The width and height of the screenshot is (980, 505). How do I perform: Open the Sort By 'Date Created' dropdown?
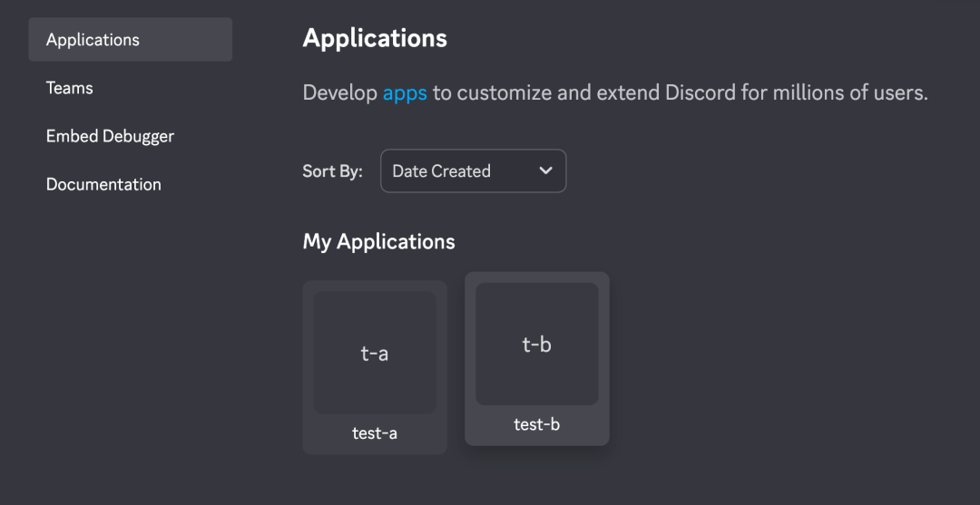point(473,170)
